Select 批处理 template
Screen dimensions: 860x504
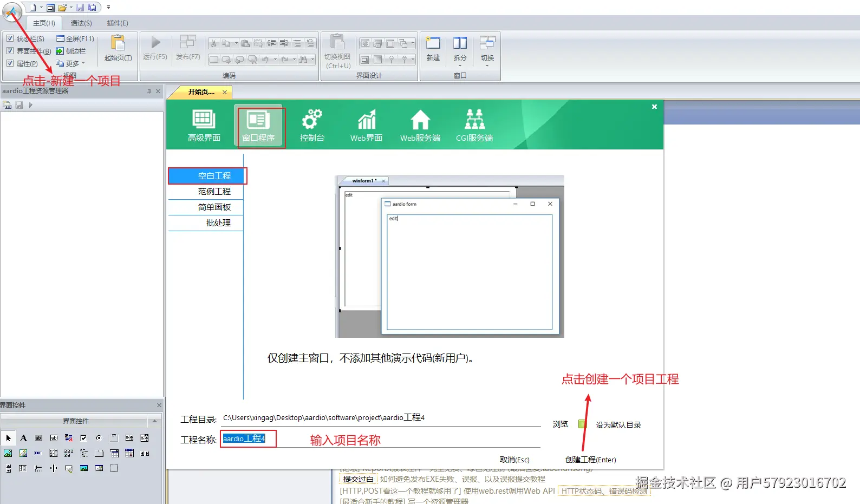206,223
